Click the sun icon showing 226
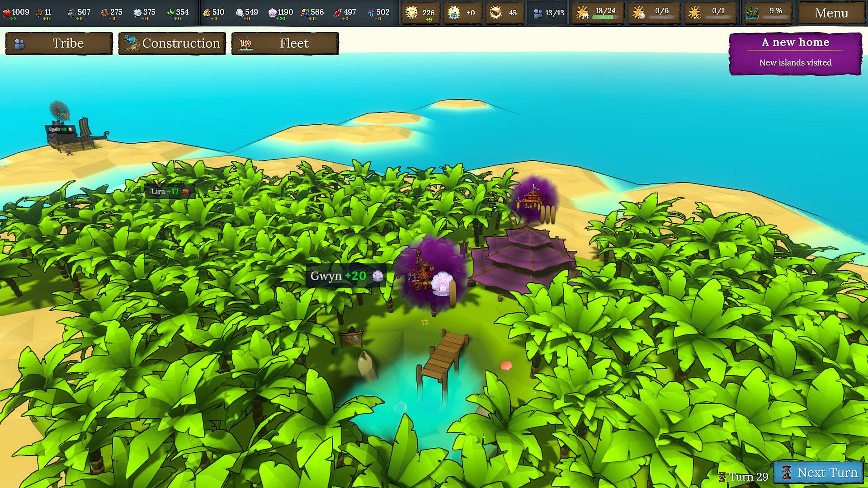 pyautogui.click(x=411, y=13)
